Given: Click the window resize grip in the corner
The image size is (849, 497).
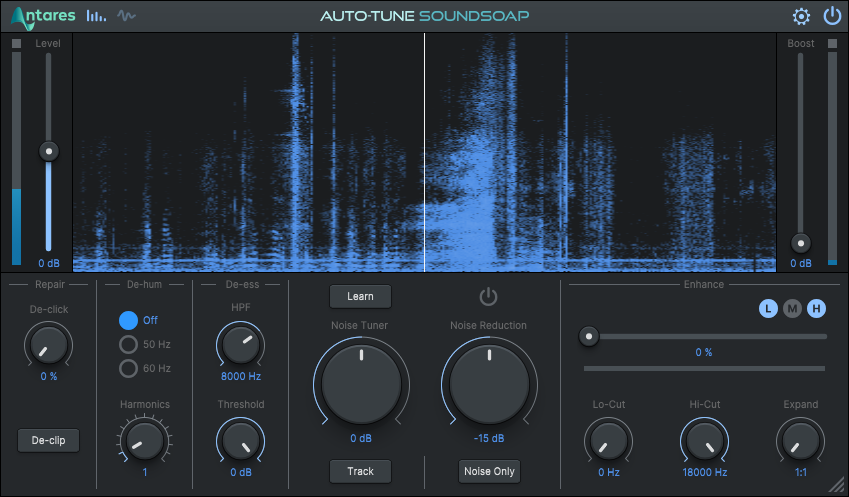Looking at the screenshot, I should tap(837, 485).
